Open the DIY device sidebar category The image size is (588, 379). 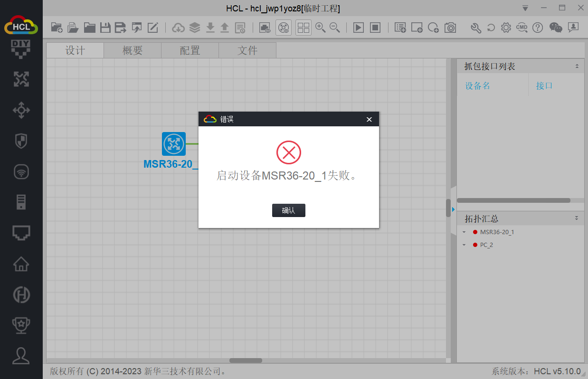click(x=21, y=49)
